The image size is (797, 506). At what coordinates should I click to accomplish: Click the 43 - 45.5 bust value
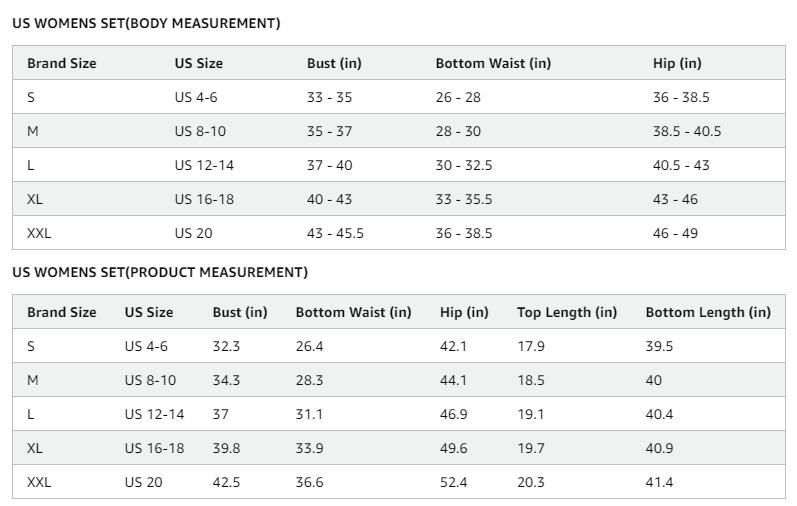(335, 233)
